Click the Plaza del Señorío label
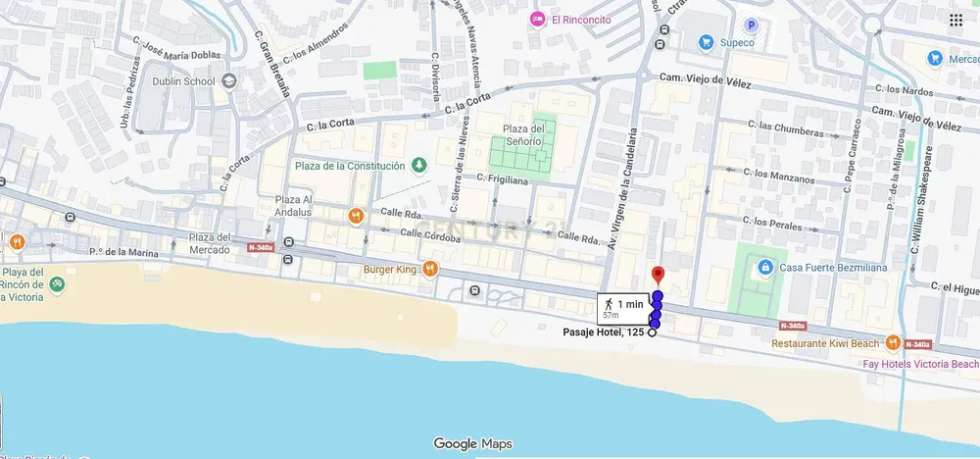This screenshot has width=980, height=459. (x=523, y=135)
